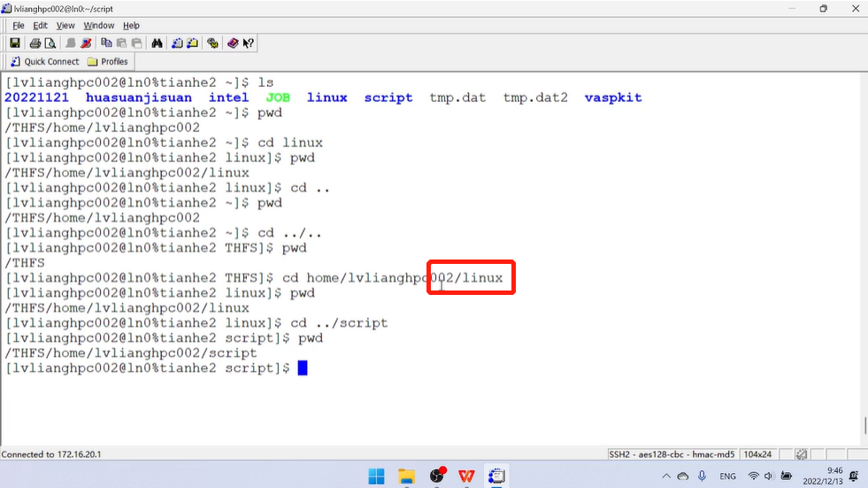Open the Window menu
Viewport: 868px width, 488px height.
pyautogui.click(x=98, y=26)
